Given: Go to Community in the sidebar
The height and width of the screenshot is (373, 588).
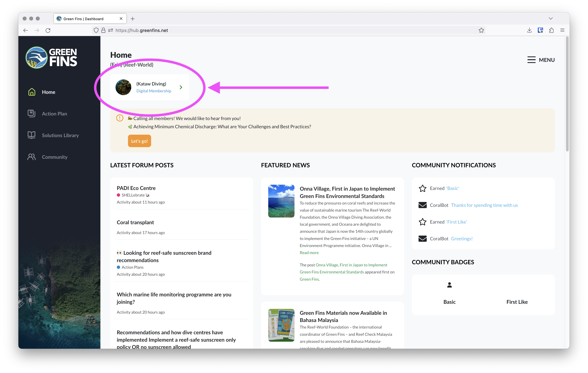Looking at the screenshot, I should click(x=55, y=157).
